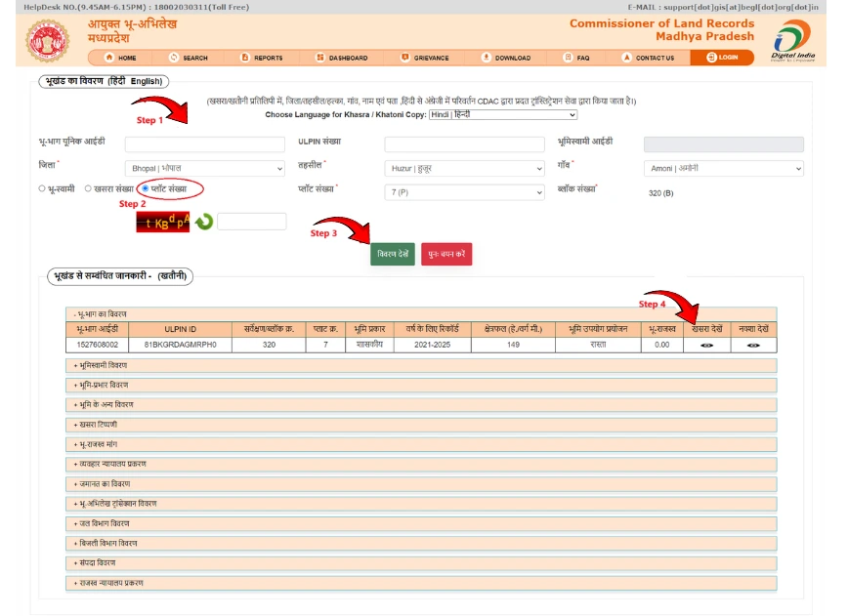
Task: Click the area cell showing 149
Action: [513, 345]
